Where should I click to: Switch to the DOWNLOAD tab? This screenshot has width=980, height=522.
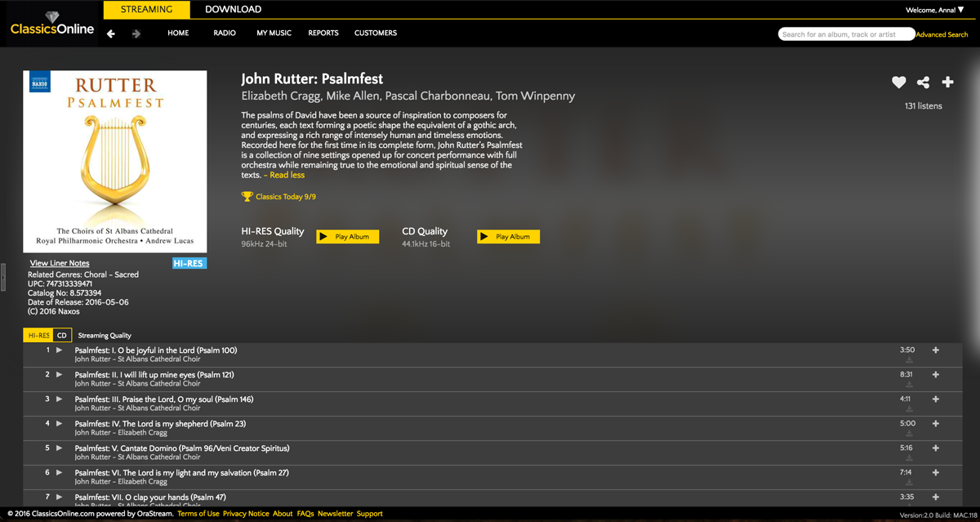(x=234, y=10)
